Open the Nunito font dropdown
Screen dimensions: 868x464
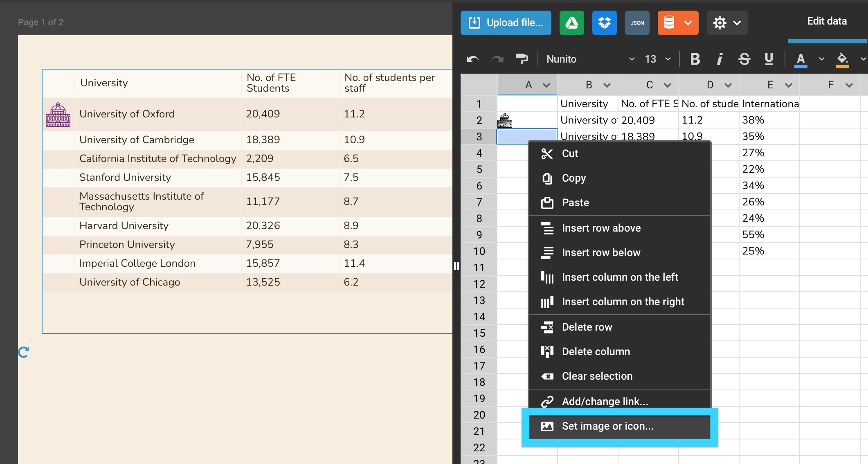click(590, 59)
